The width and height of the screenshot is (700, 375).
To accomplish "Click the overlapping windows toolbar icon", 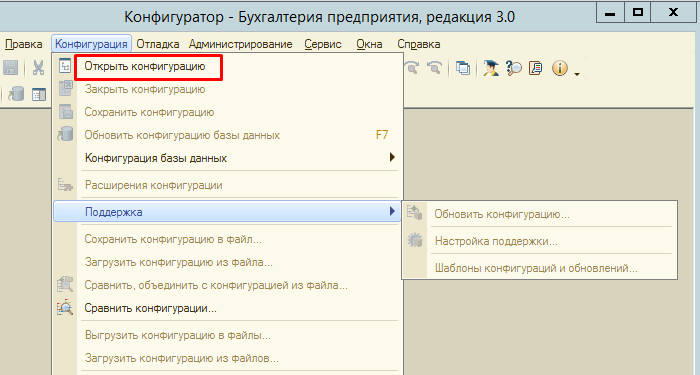I will [x=463, y=68].
